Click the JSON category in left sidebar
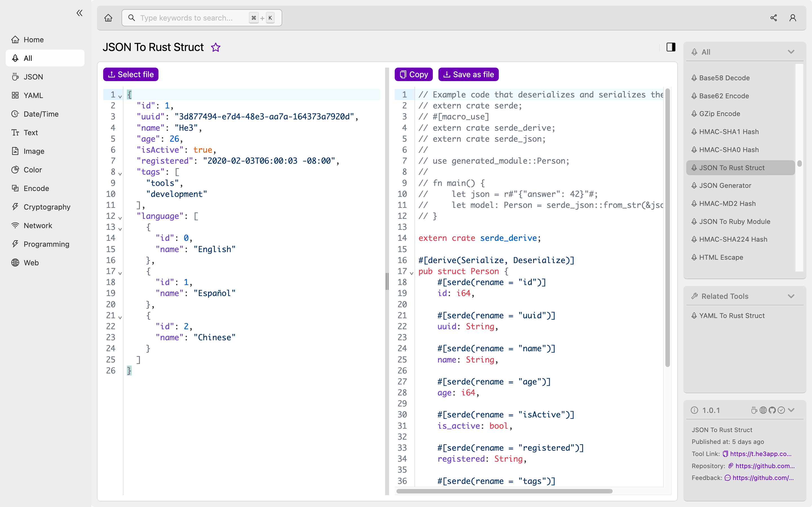812x507 pixels. click(33, 77)
